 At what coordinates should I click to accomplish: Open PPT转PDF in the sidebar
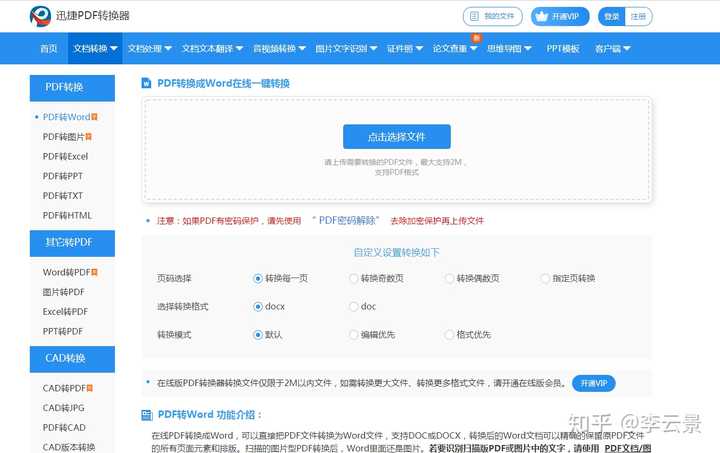click(62, 331)
